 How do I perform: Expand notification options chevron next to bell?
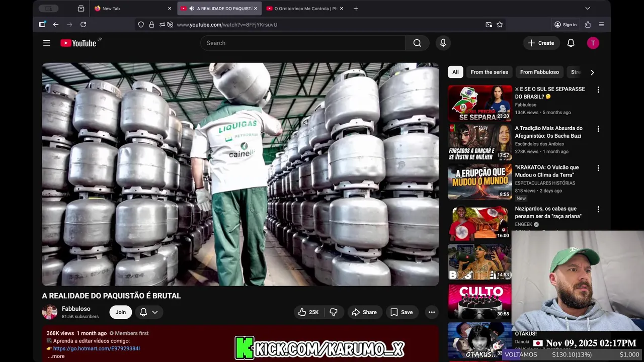coord(155,312)
